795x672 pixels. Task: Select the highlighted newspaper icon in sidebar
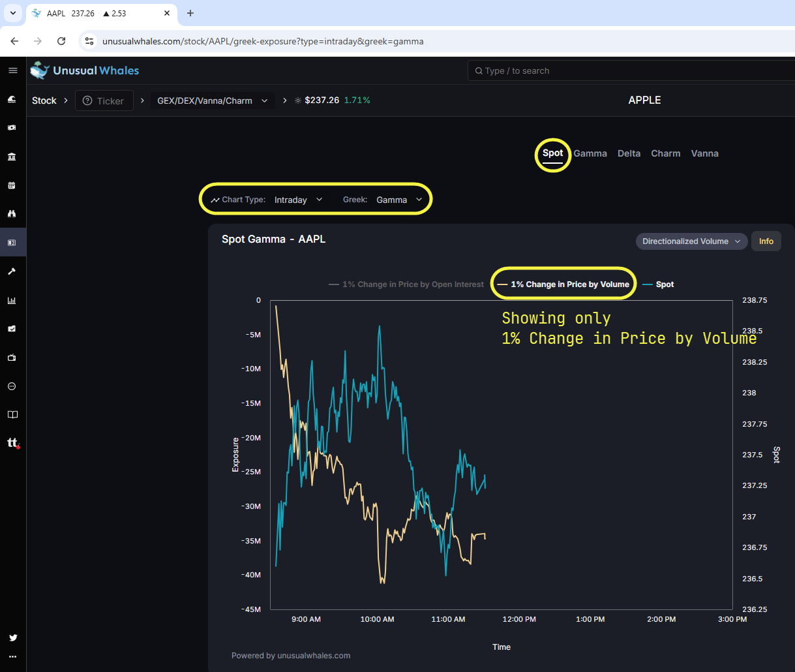tap(12, 243)
